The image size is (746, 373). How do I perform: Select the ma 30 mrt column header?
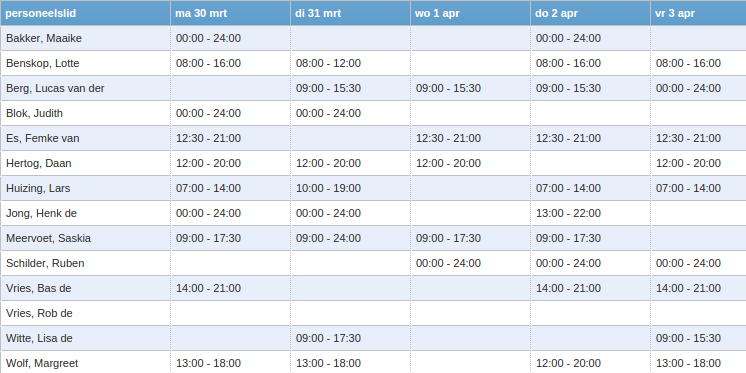231,13
